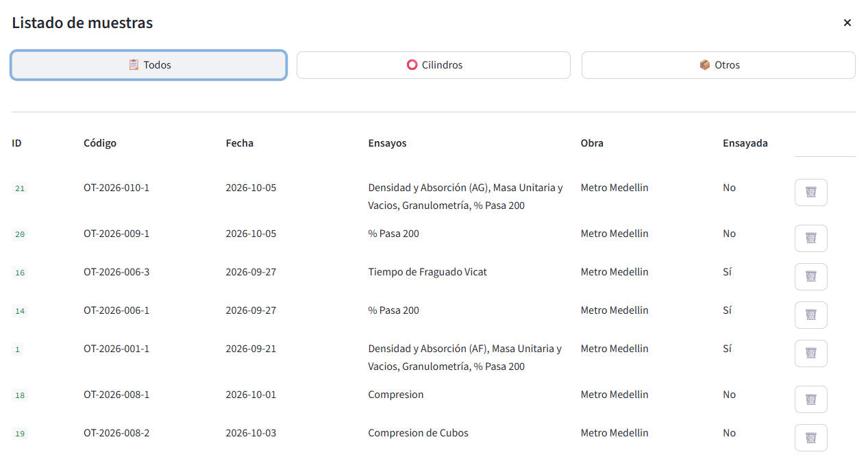Delete sample OT-2026-006-1 with trash icon
The width and height of the screenshot is (868, 459).
coord(811,315)
